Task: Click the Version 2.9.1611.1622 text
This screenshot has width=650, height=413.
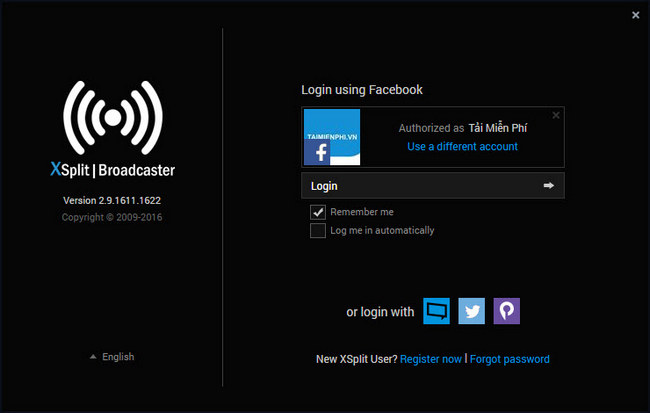Action: tap(112, 200)
